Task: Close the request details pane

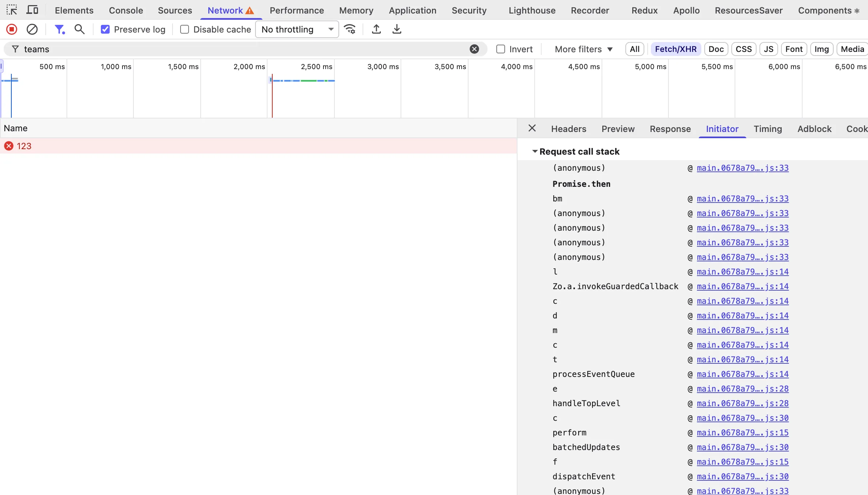Action: click(532, 128)
